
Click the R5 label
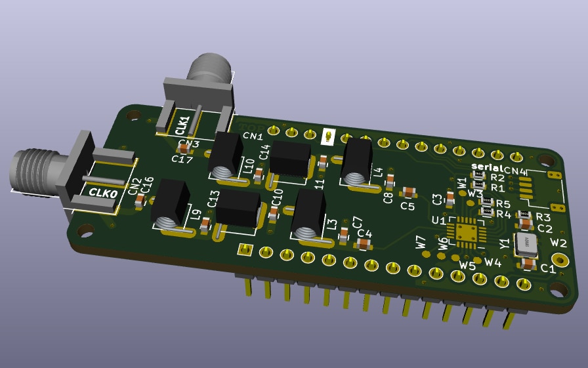coord(503,204)
